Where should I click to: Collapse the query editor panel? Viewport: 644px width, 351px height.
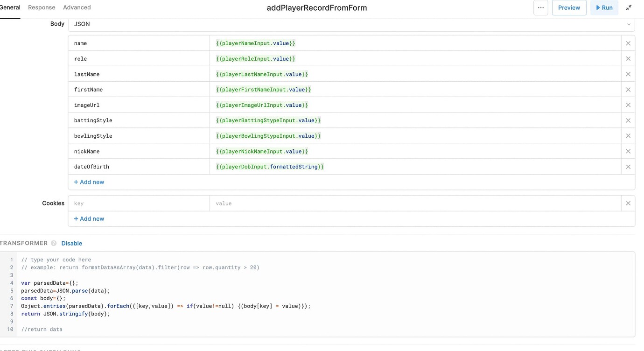[629, 7]
